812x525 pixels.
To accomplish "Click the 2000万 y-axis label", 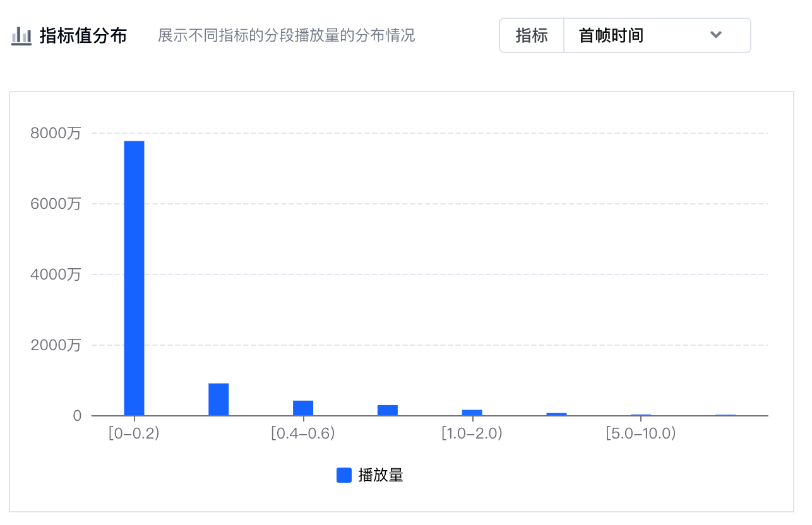I will coord(56,345).
